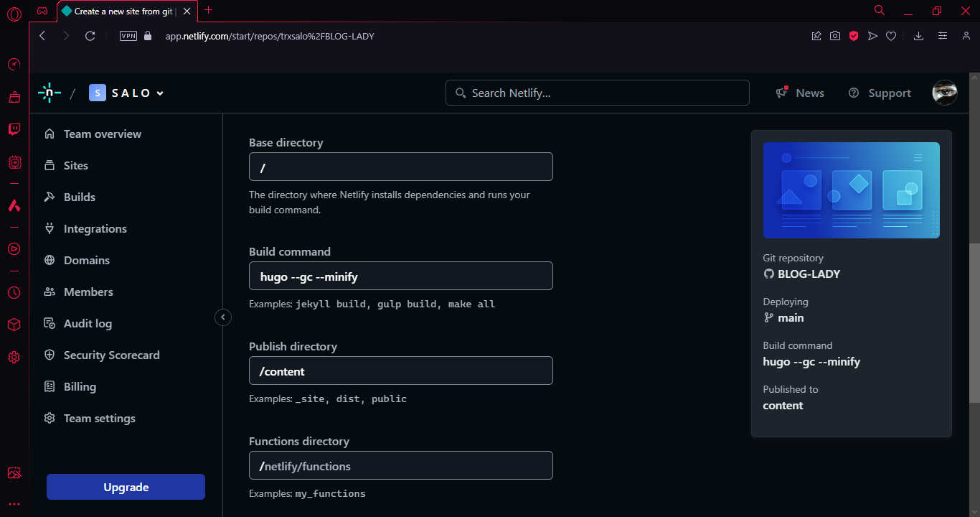This screenshot has height=517, width=980.
Task: Open the GX Corner gamepad icon
Action: pyautogui.click(x=43, y=11)
